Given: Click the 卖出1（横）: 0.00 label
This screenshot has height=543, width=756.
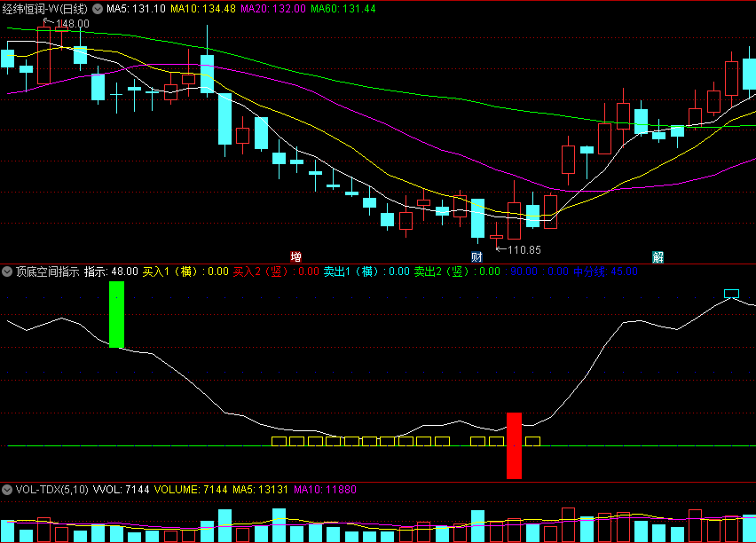Looking at the screenshot, I should 366,271.
